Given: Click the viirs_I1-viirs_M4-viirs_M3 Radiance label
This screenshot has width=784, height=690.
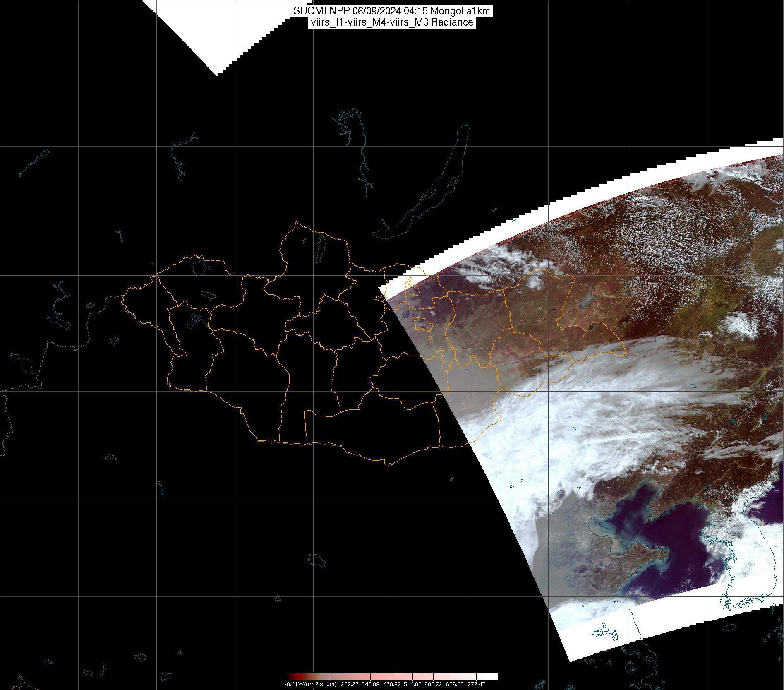Looking at the screenshot, I should coord(391,22).
